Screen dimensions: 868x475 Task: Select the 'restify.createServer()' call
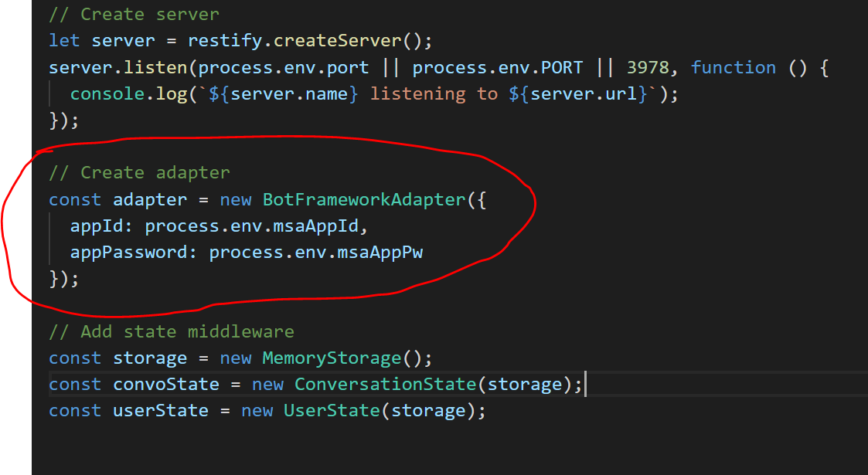(x=305, y=41)
